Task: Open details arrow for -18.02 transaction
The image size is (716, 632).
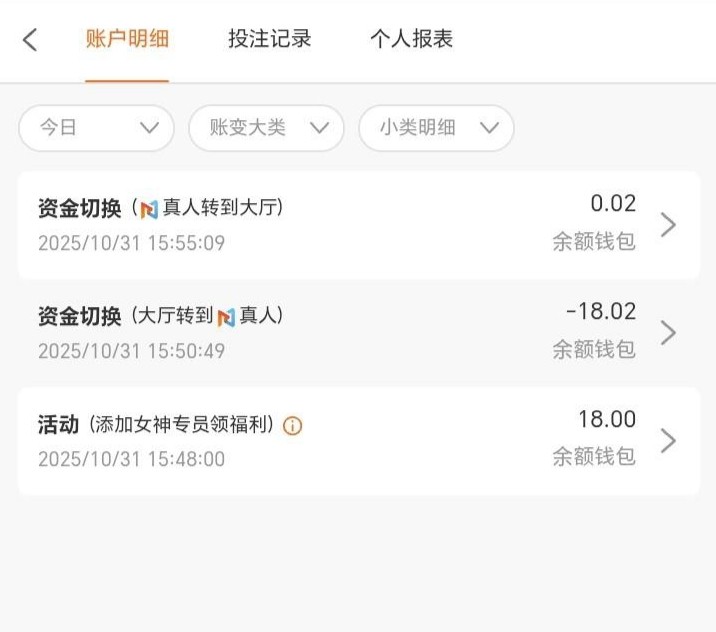Action: pos(669,332)
